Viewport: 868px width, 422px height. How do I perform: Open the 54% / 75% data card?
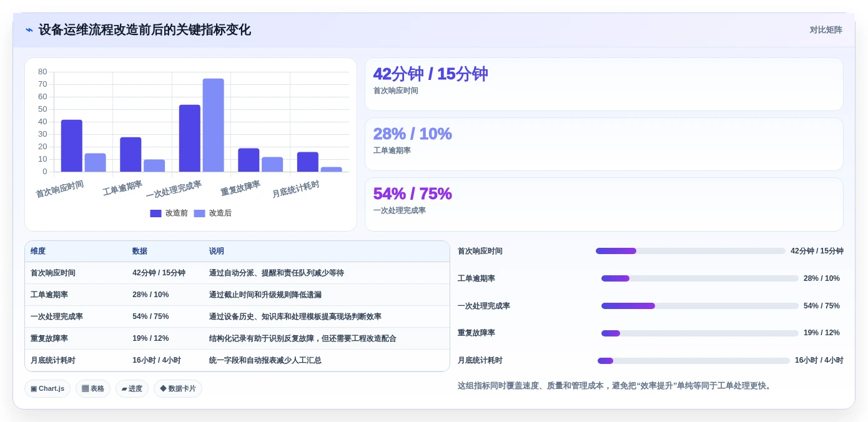(604, 204)
